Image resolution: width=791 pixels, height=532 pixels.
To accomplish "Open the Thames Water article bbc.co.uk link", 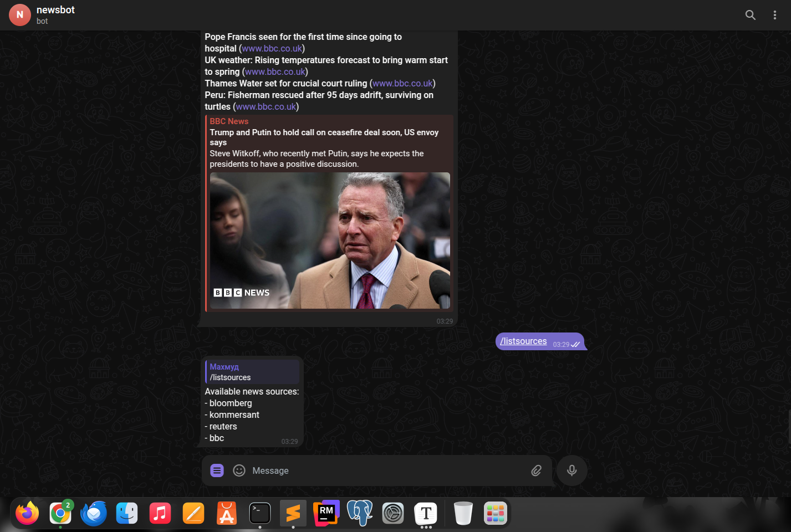I will point(402,84).
